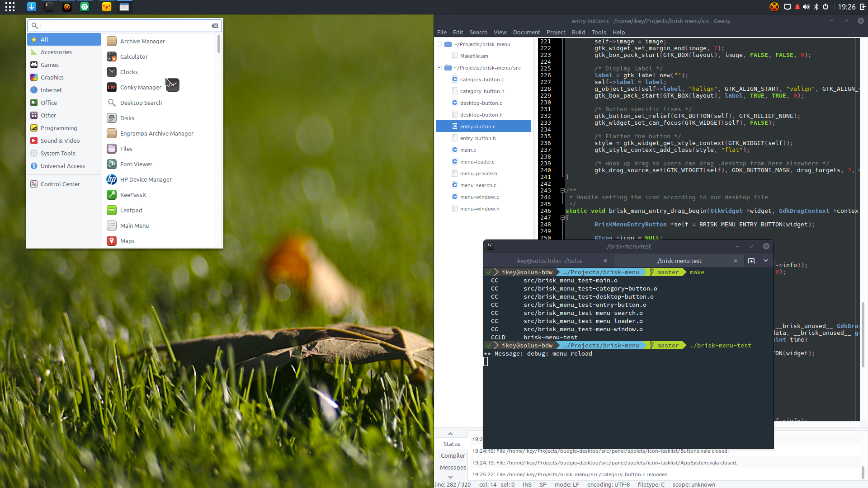Open the applications grid in the top panel
This screenshot has width=868, height=488.
[x=10, y=7]
